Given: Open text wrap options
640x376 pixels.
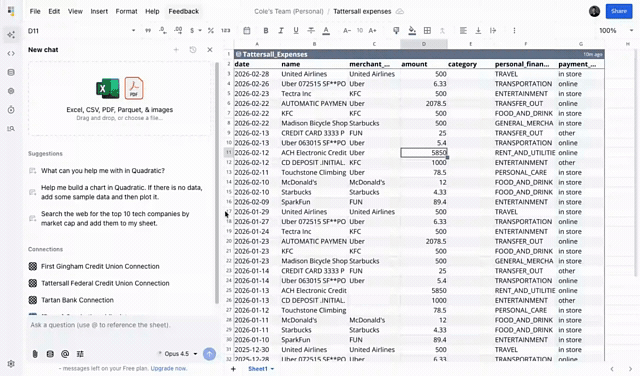Looking at the screenshot, I should [493, 31].
